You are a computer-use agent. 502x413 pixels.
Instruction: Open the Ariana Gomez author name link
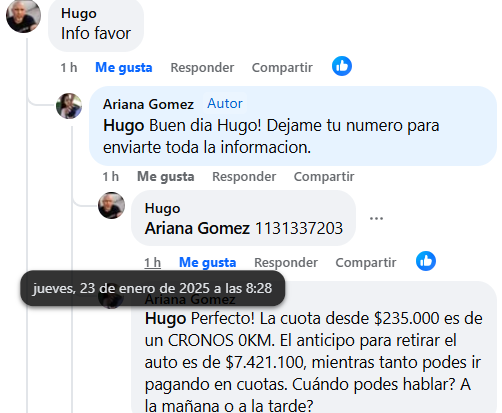click(x=148, y=104)
